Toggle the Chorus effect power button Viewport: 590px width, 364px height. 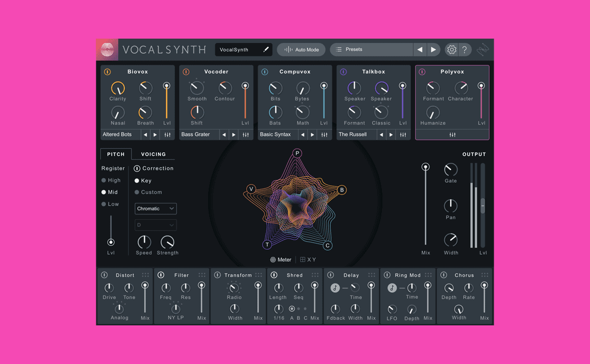[x=443, y=275]
